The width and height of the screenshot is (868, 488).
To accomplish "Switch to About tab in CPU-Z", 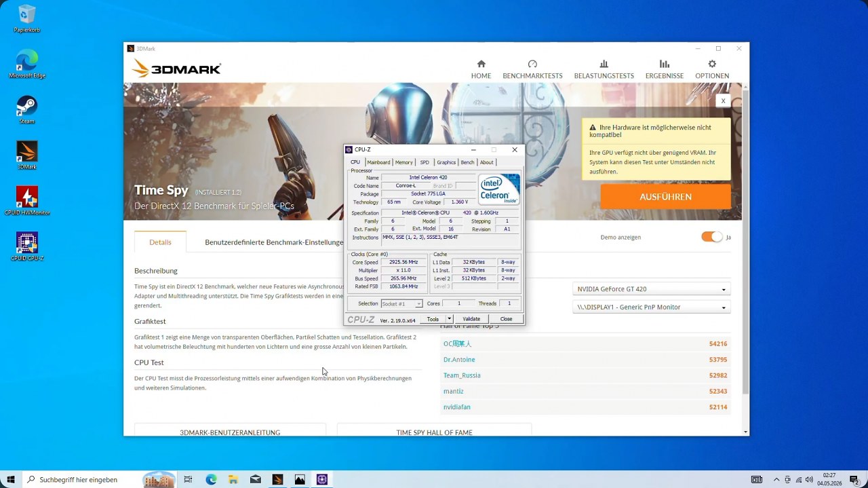I will [x=487, y=162].
